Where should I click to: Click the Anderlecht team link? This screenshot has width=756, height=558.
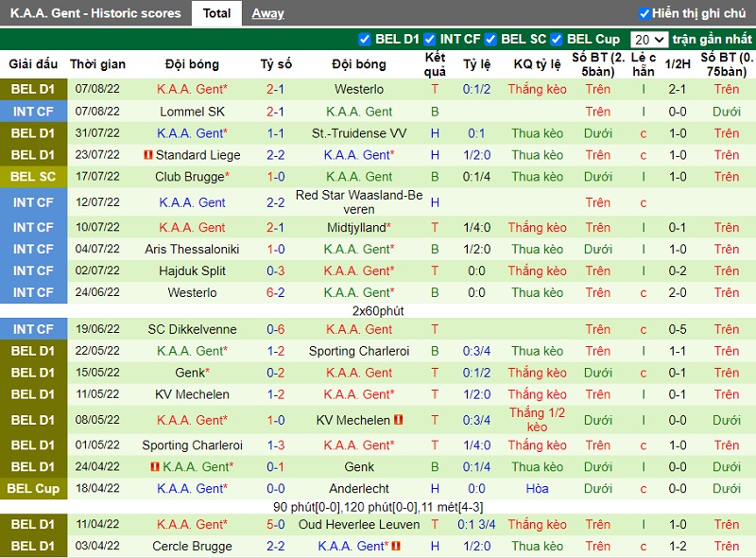click(x=359, y=489)
